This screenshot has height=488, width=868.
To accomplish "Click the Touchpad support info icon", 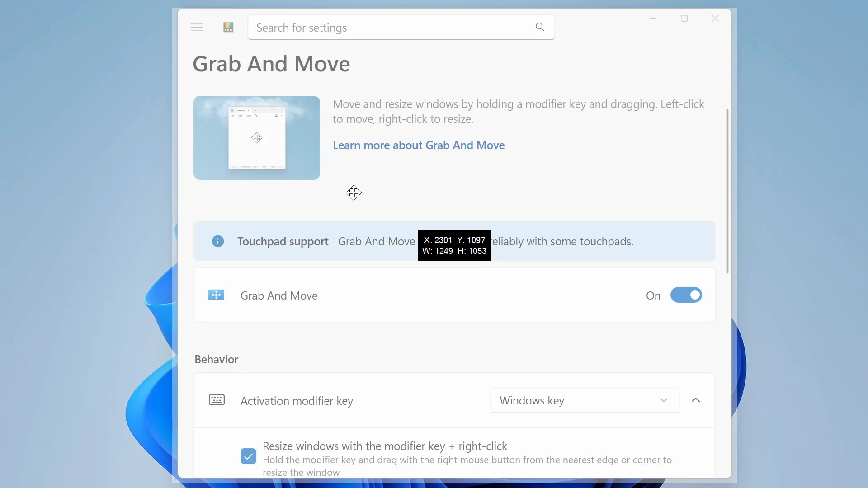I will click(x=218, y=241).
